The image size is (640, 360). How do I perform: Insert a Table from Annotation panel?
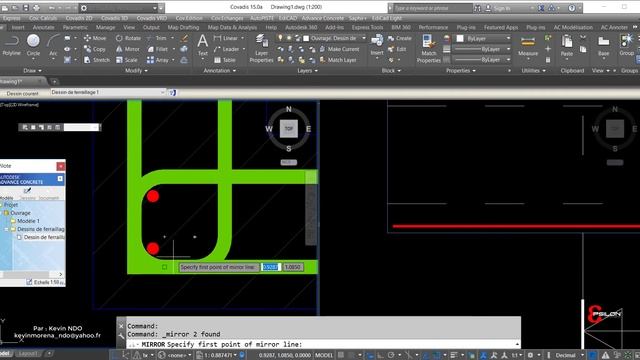click(225, 60)
